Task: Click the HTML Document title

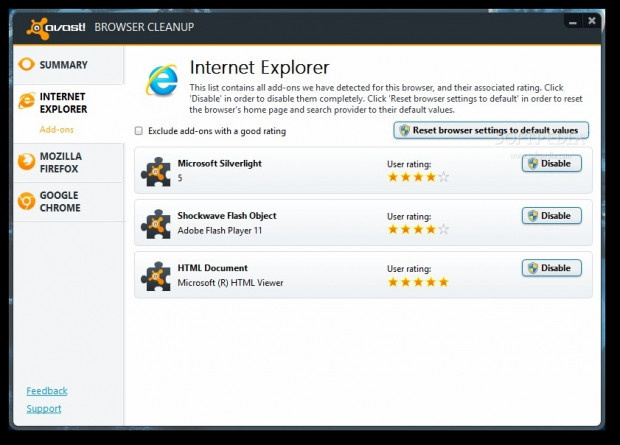Action: [212, 268]
